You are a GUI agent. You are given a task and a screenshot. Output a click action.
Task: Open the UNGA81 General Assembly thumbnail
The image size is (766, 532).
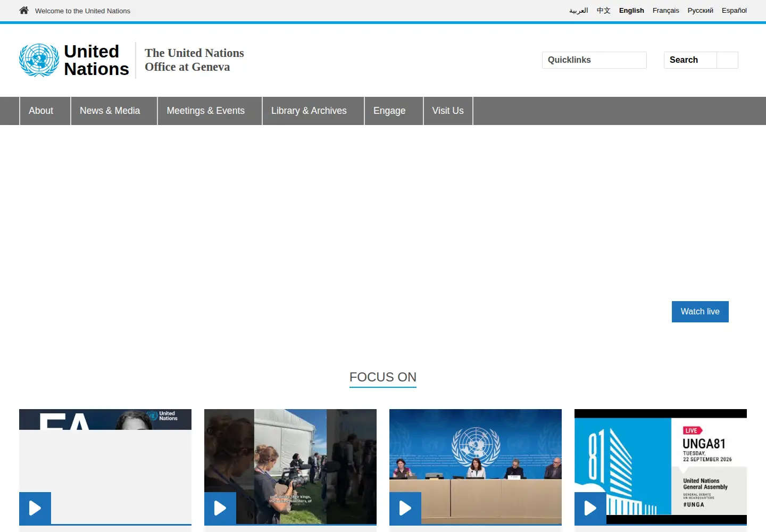pos(661,467)
